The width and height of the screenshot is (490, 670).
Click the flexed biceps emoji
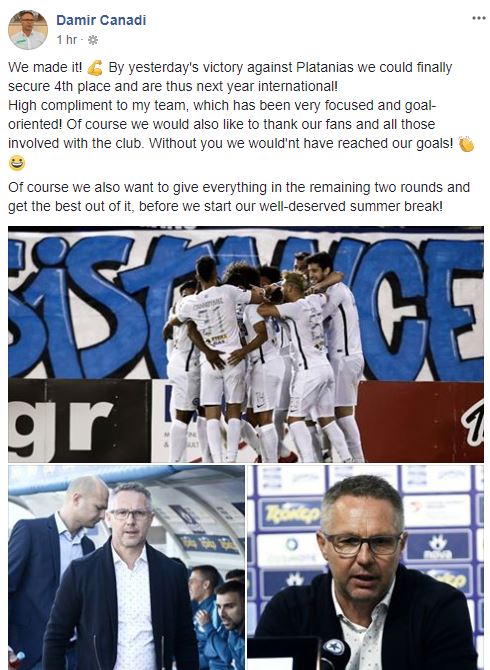point(95,68)
